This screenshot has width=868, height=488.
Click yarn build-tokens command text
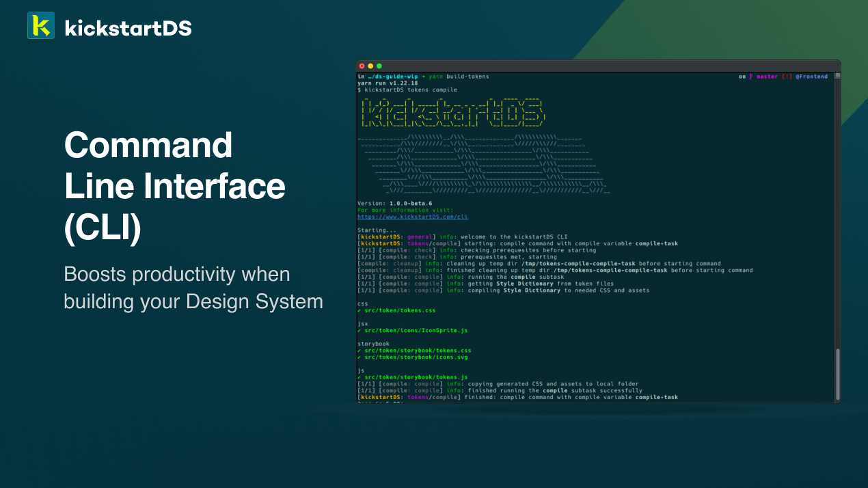[x=459, y=77]
